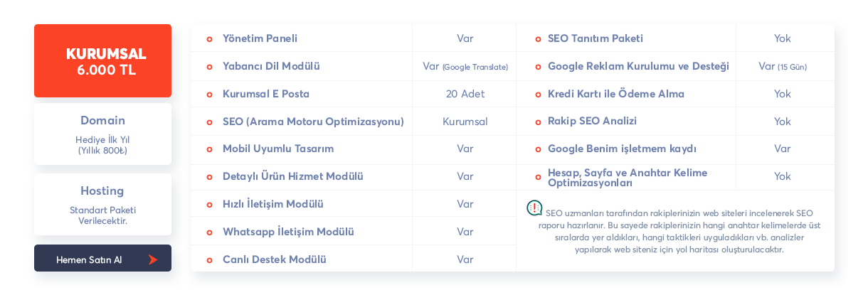The width and height of the screenshot is (868, 295).
Task: Click Google Benim İşletmem kaydı label
Action: click(622, 149)
